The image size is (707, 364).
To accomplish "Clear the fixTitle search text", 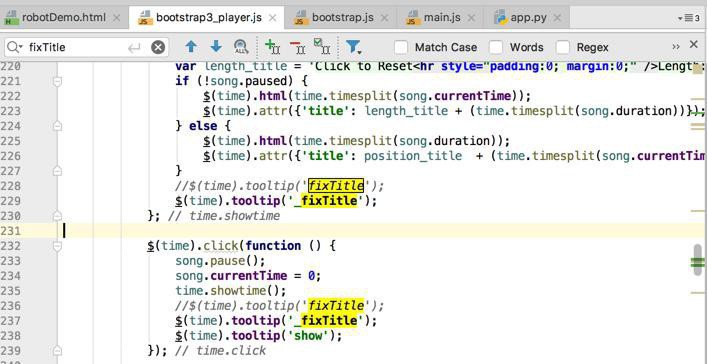I will [x=158, y=47].
